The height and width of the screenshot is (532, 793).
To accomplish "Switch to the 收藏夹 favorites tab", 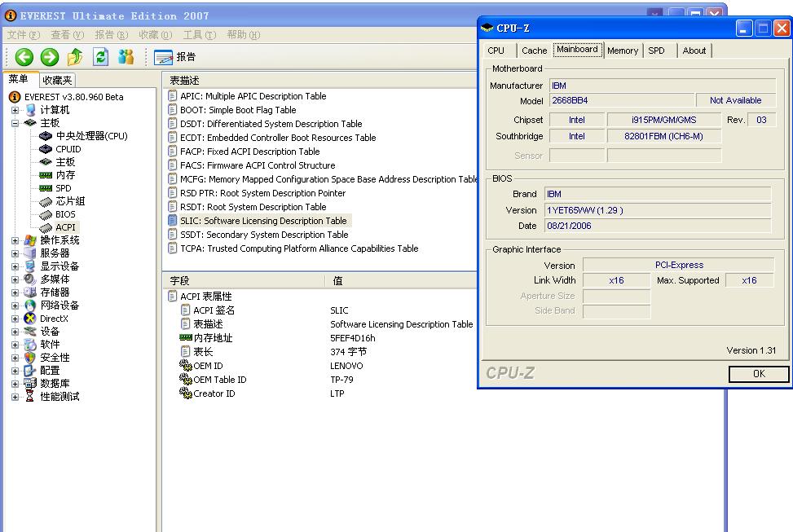I will coord(57,80).
